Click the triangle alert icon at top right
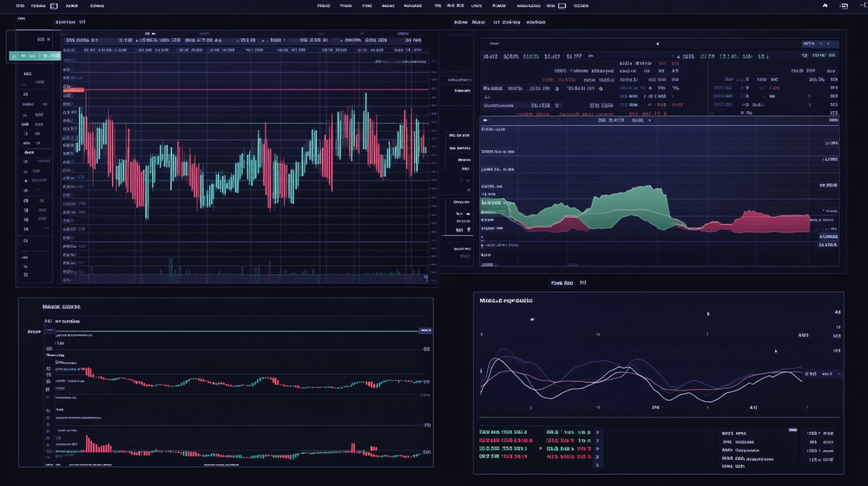 click(824, 5)
